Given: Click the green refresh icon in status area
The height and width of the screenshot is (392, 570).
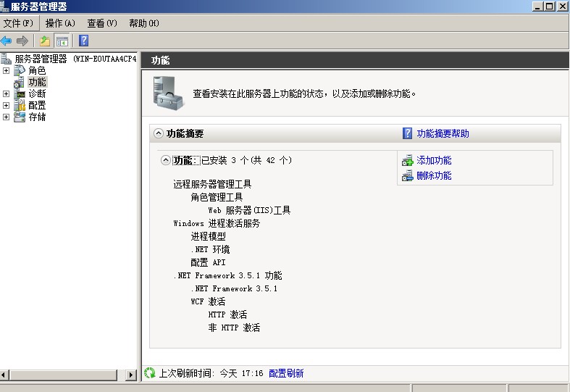Looking at the screenshot, I should pos(149,372).
